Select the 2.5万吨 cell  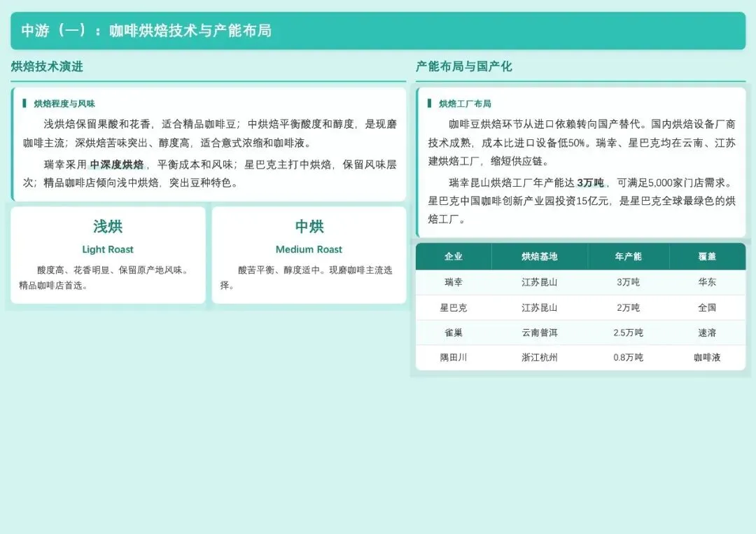(x=628, y=332)
